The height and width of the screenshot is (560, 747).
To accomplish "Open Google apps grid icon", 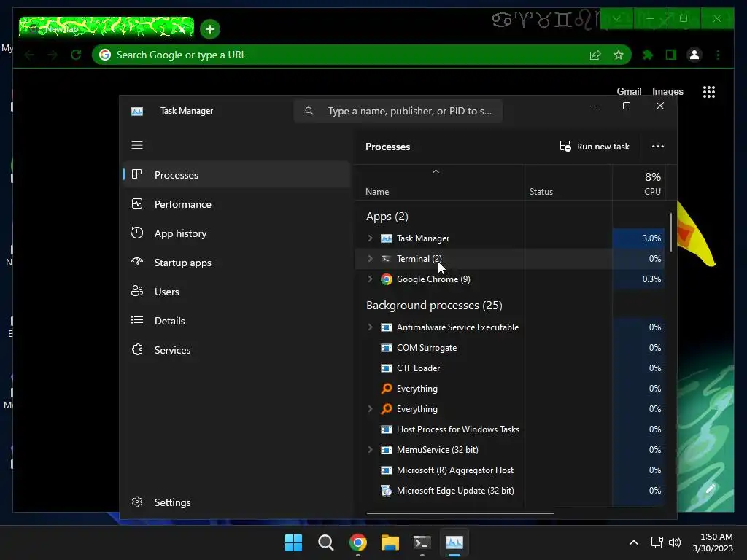I will [x=709, y=92].
